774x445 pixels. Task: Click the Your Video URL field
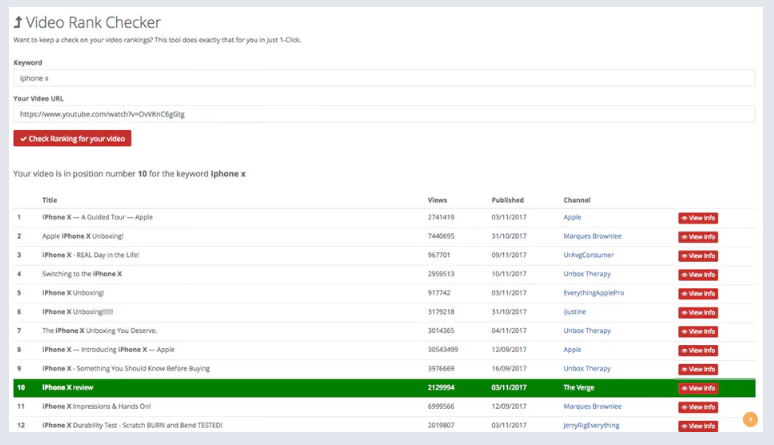pyautogui.click(x=384, y=114)
